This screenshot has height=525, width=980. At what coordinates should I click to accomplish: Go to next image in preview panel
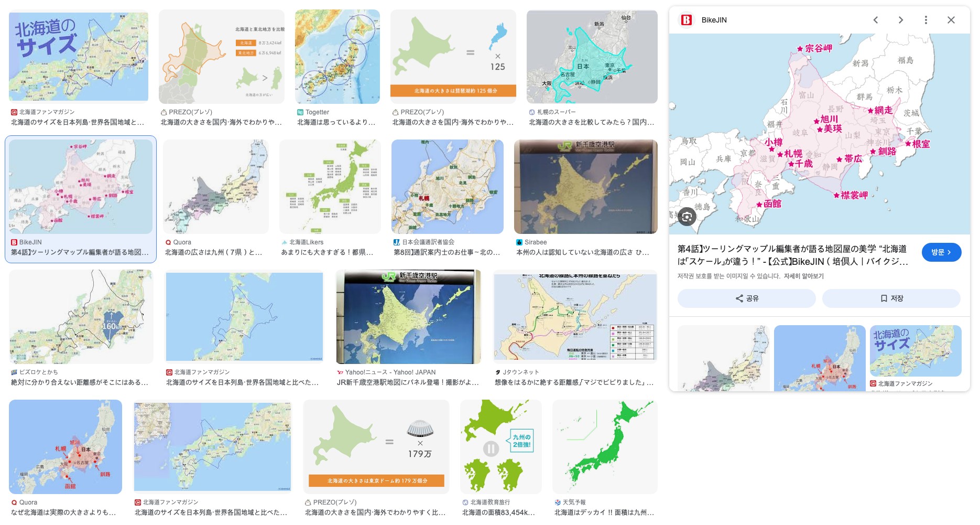tap(900, 20)
